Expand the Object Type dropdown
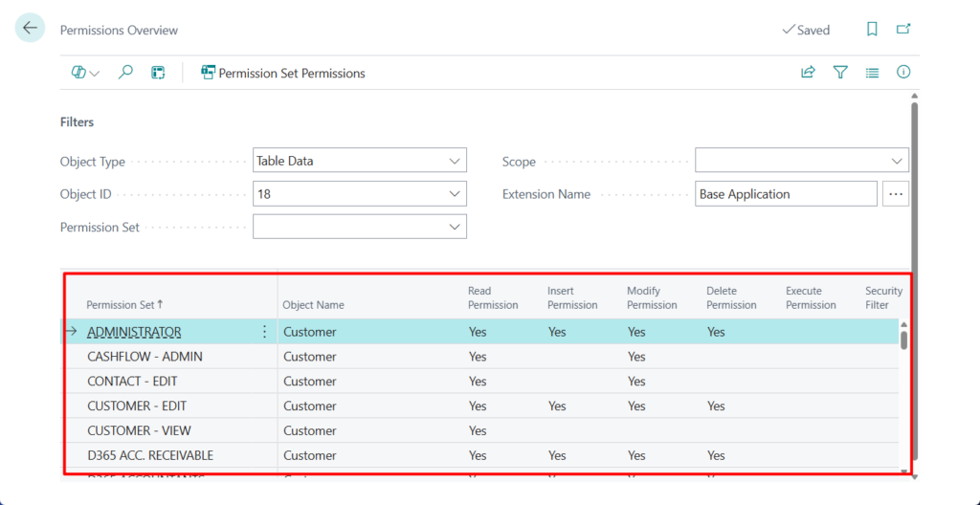 (456, 162)
